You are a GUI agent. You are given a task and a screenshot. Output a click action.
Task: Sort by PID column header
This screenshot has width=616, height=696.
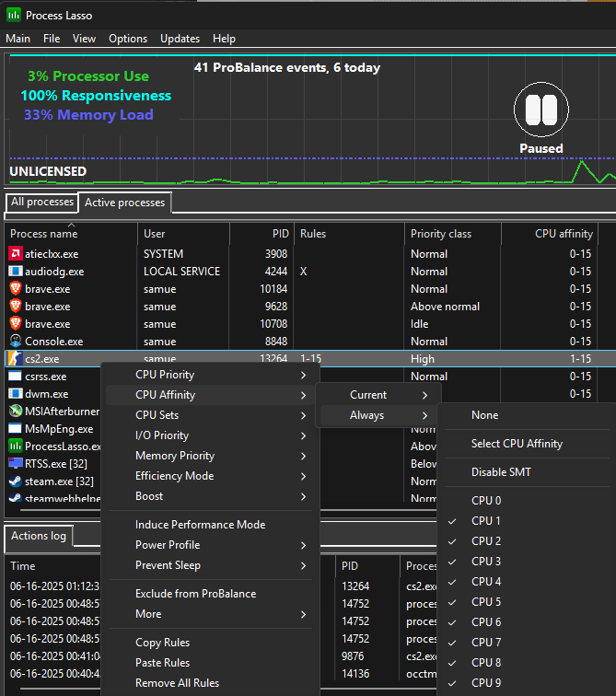262,234
